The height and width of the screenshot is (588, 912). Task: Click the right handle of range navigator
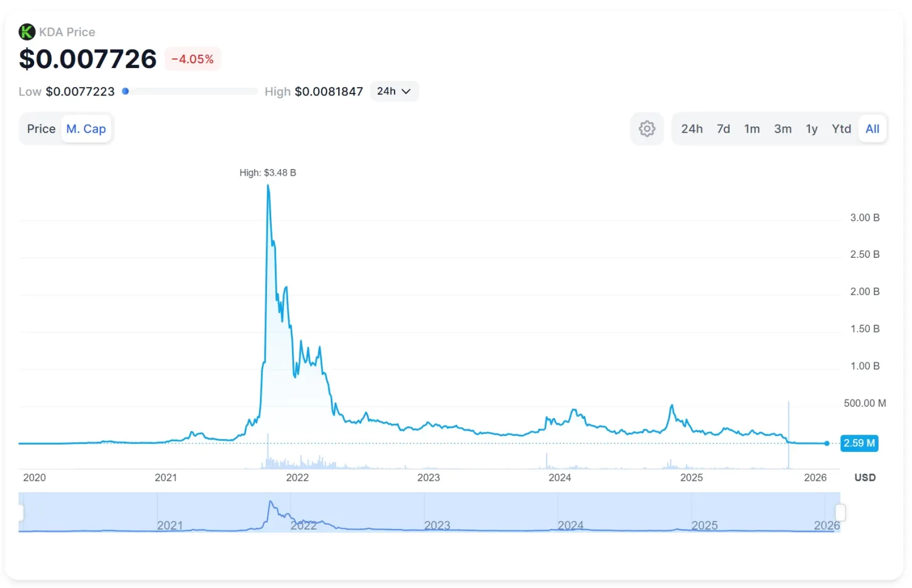(x=840, y=513)
